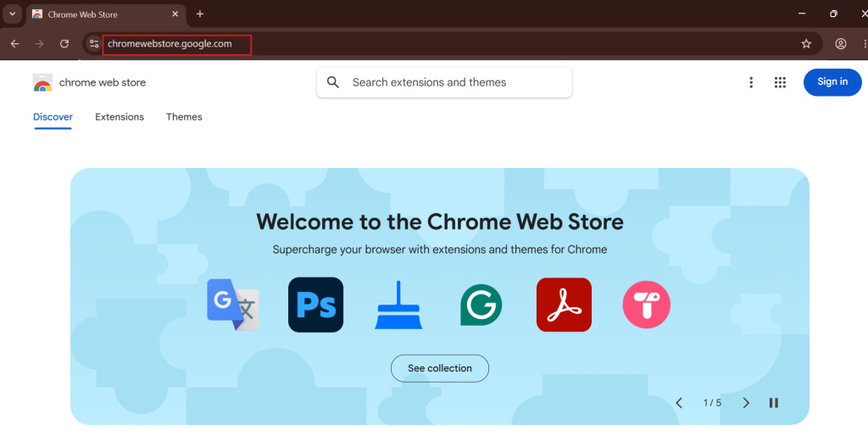Focus the Search extensions and themes field

[444, 82]
